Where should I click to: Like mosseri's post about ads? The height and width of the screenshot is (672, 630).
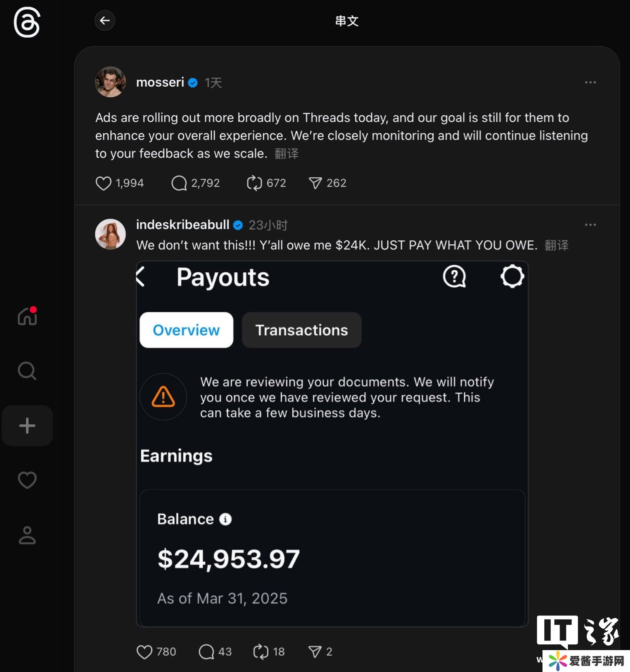pyautogui.click(x=104, y=183)
